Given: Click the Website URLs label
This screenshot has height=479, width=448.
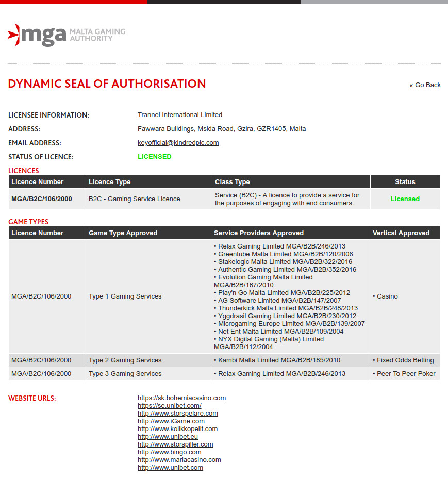Looking at the screenshot, I should tap(32, 399).
